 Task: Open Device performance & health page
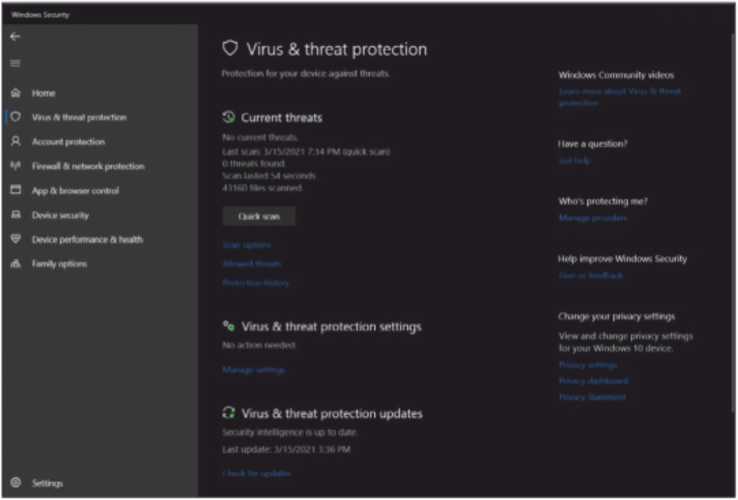[x=87, y=240]
